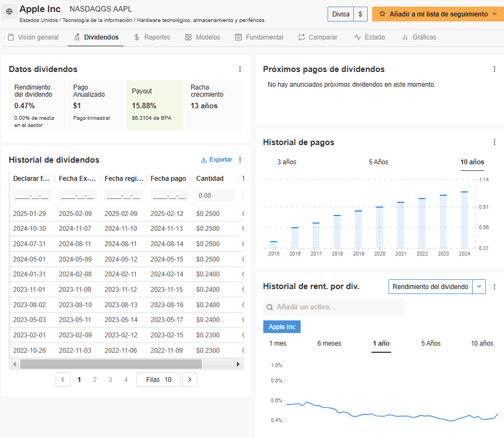Click the right arrow of the horizontal scrollbar
This screenshot has width=504, height=438.
(x=238, y=364)
